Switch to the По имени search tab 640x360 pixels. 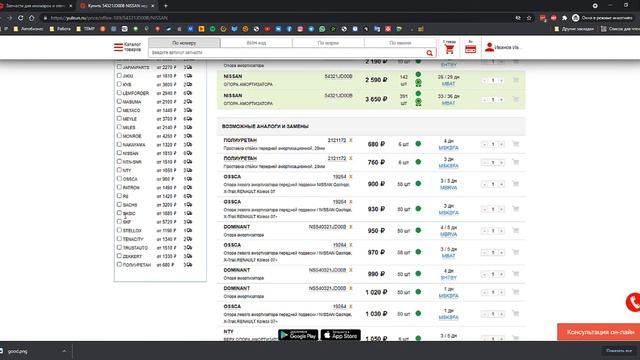[x=400, y=42]
